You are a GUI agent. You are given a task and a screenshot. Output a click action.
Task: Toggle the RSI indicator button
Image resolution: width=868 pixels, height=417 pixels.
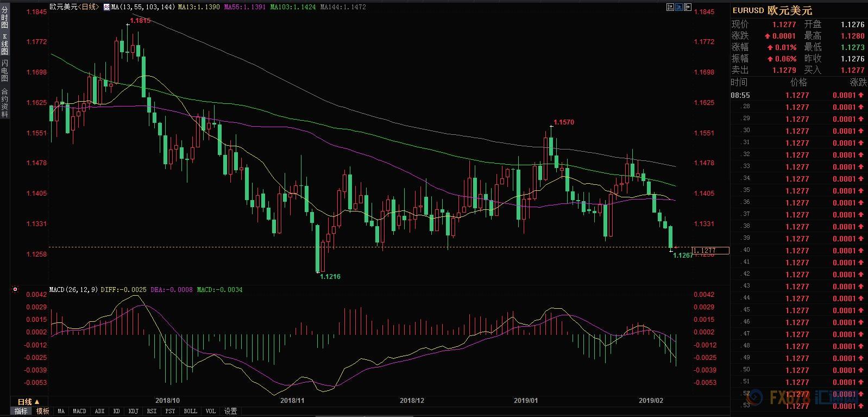click(x=152, y=411)
